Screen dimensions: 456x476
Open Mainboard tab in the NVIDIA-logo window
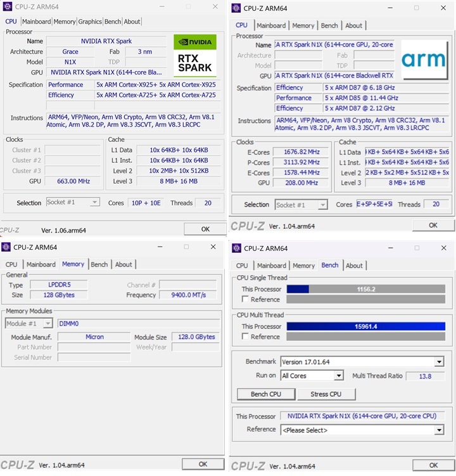click(x=36, y=22)
